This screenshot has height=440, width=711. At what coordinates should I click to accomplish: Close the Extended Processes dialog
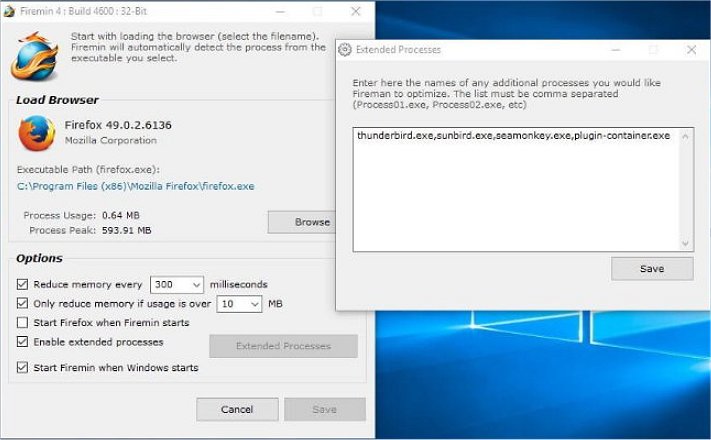click(692, 49)
